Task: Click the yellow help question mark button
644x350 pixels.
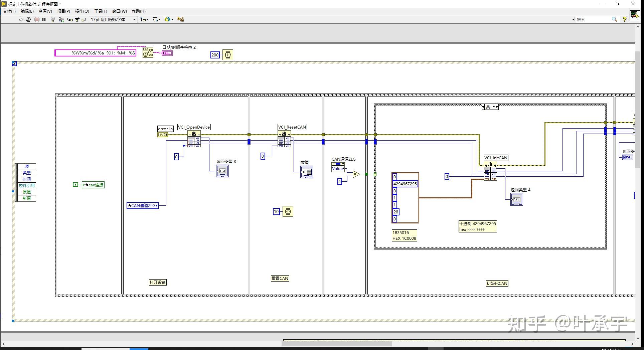Action: 625,19
